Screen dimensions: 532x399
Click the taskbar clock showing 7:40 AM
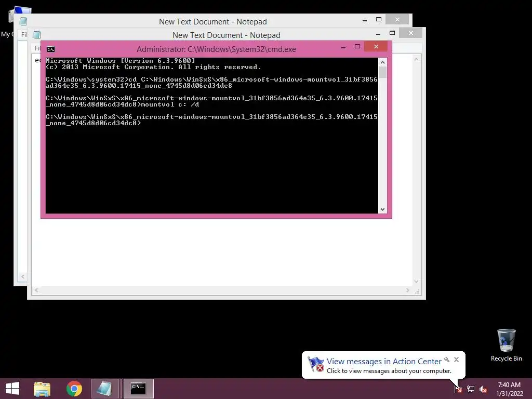pyautogui.click(x=509, y=389)
